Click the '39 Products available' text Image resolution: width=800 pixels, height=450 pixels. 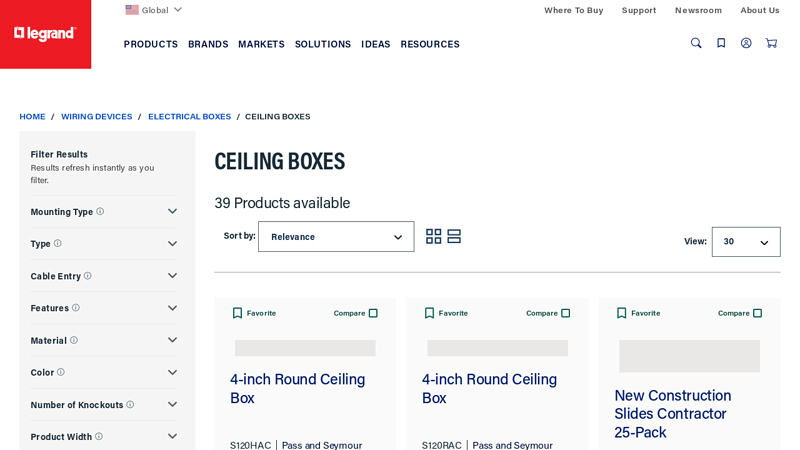(282, 203)
